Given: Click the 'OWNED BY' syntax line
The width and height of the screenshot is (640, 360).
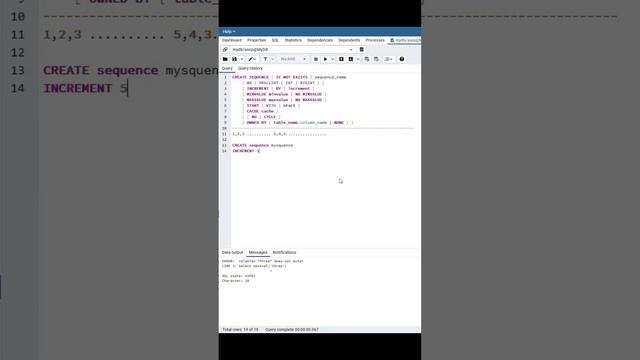Looking at the screenshot, I should tap(297, 122).
